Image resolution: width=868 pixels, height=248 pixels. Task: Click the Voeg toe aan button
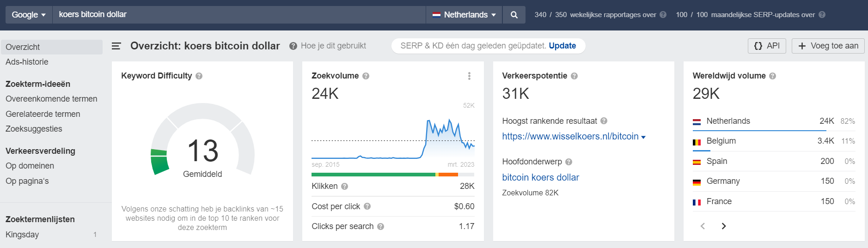pyautogui.click(x=828, y=46)
